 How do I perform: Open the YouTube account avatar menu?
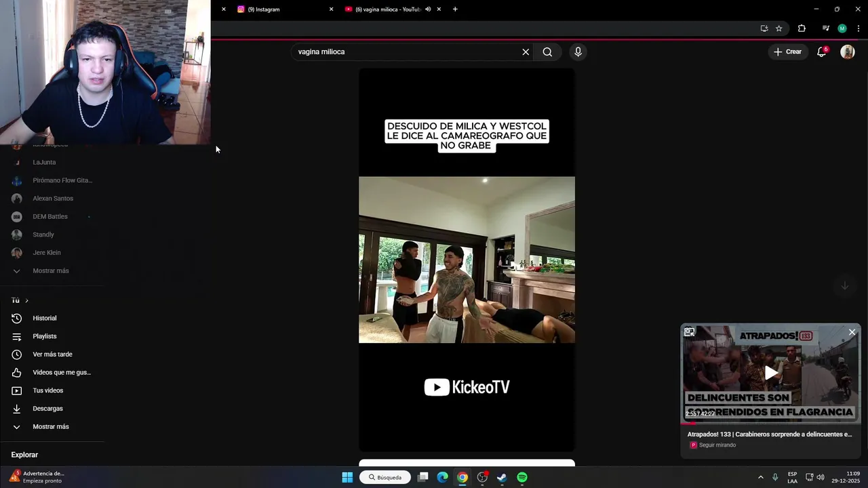848,52
